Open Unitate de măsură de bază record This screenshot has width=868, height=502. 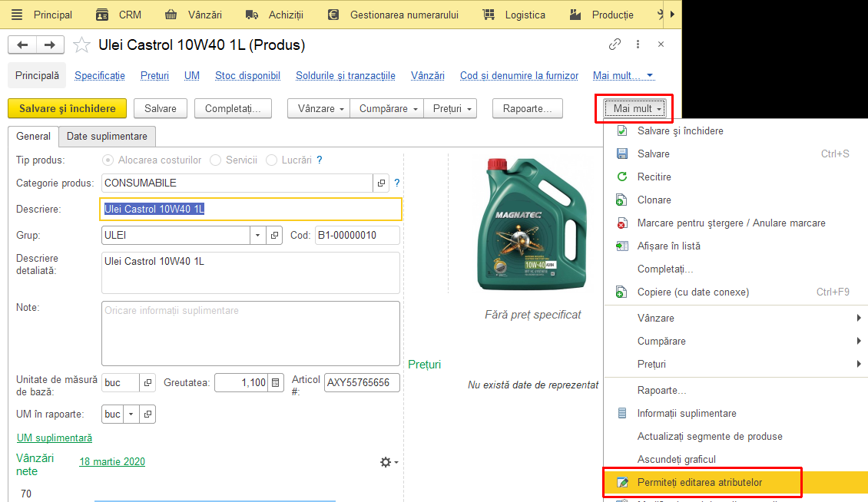(147, 382)
